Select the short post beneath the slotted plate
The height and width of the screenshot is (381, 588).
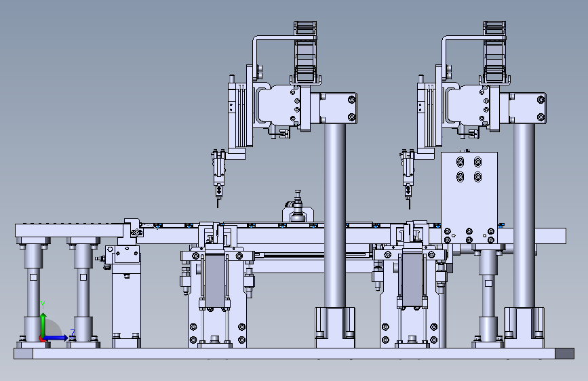pos(488,294)
